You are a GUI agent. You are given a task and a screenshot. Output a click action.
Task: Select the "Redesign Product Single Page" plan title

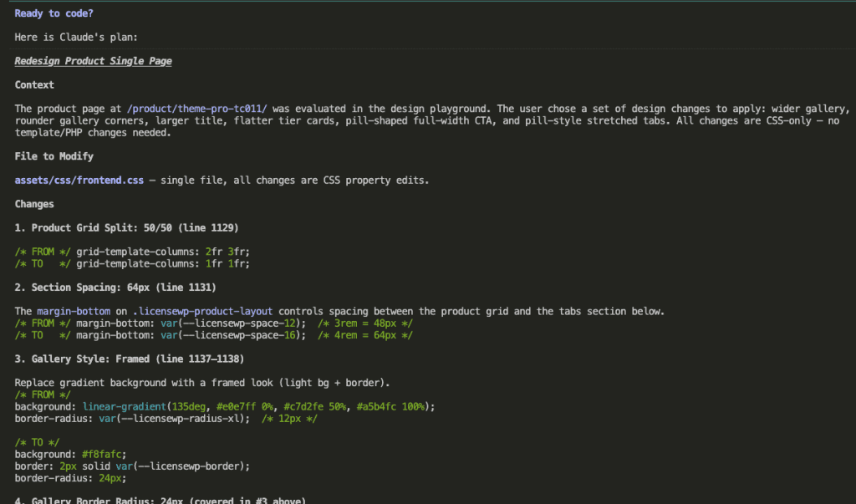pos(93,60)
